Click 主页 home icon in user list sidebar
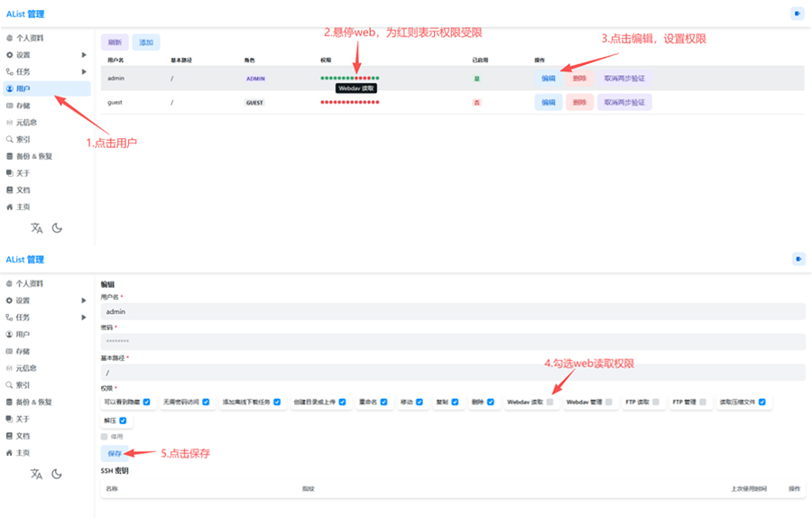812x518 pixels. (9, 207)
